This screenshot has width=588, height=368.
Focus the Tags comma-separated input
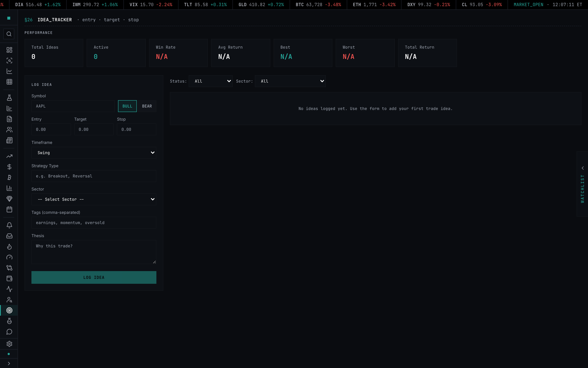[94, 223]
